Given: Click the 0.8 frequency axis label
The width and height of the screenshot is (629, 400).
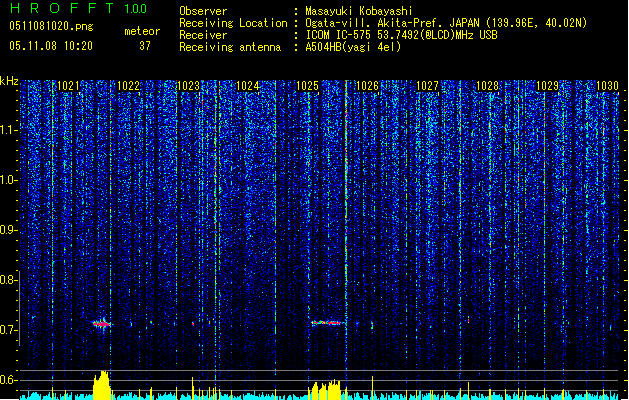Looking at the screenshot, I should pyautogui.click(x=9, y=280).
